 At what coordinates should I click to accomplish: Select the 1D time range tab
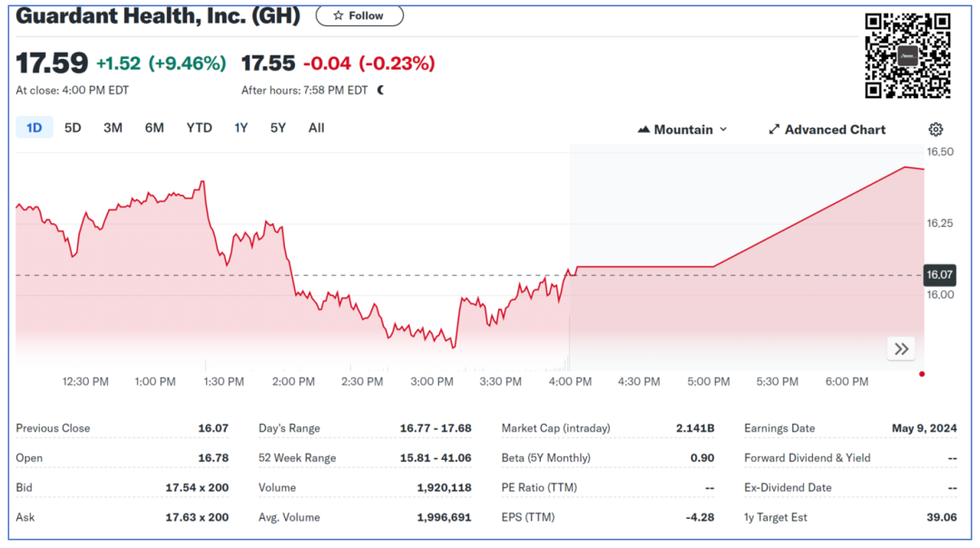[34, 128]
